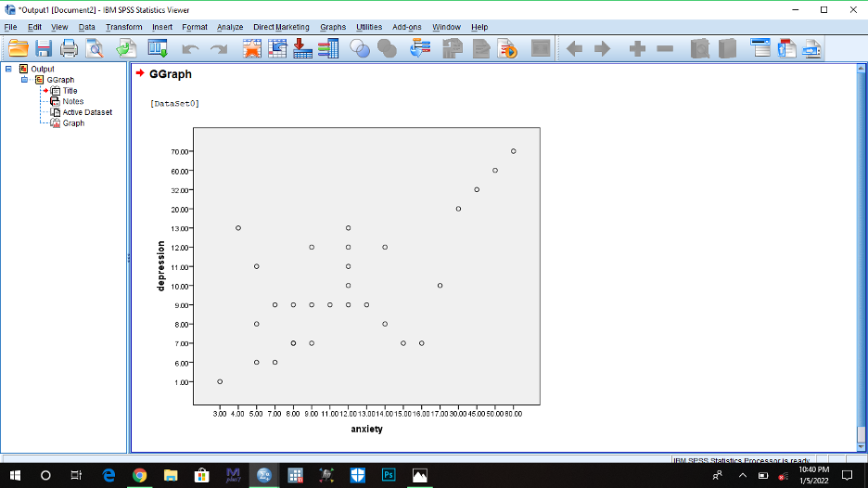
Task: Select Active Dataset in the outline
Action: [x=87, y=112]
